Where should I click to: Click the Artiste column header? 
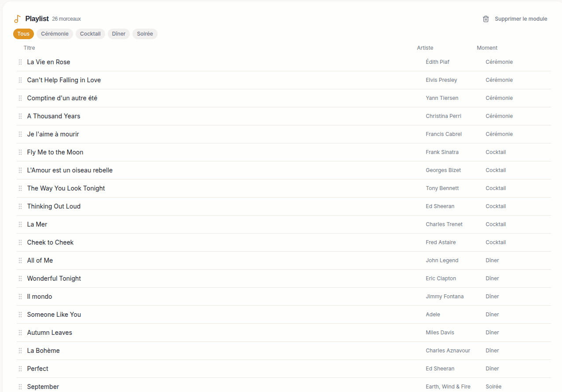coord(425,48)
